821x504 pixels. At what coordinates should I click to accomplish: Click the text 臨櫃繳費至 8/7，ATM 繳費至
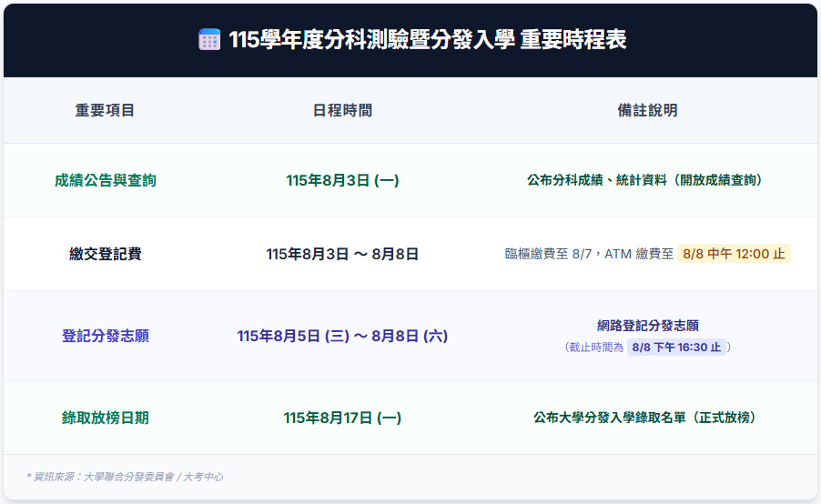click(x=589, y=254)
